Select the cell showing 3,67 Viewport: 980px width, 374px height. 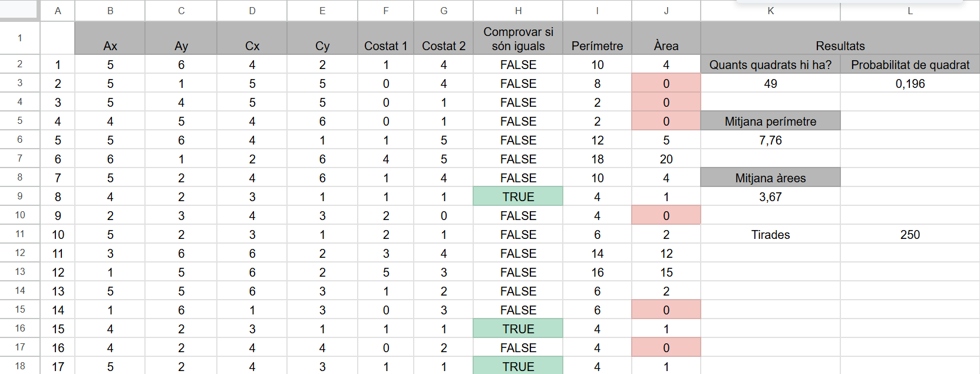tap(770, 197)
